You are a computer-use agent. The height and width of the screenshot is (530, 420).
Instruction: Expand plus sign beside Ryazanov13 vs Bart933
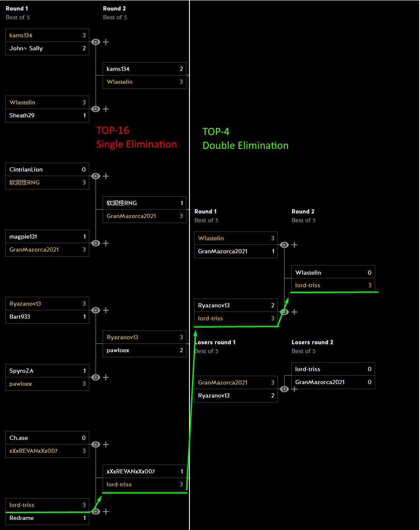106,310
